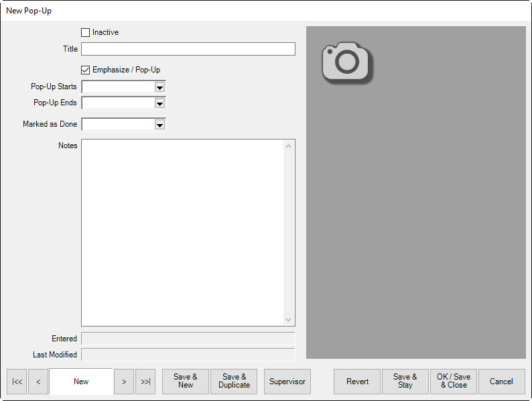The height and width of the screenshot is (401, 532).
Task: Jump to last record with >>| button
Action: (x=145, y=382)
